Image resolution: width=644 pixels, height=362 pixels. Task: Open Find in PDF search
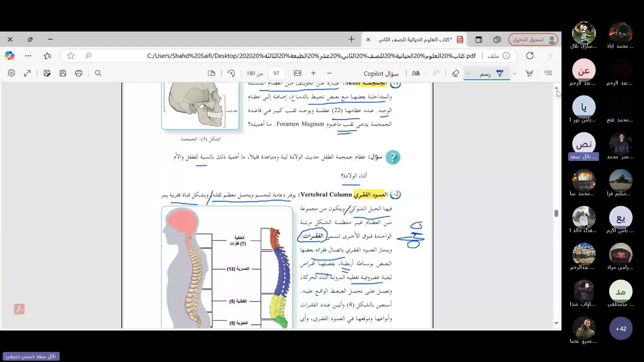coord(98,73)
